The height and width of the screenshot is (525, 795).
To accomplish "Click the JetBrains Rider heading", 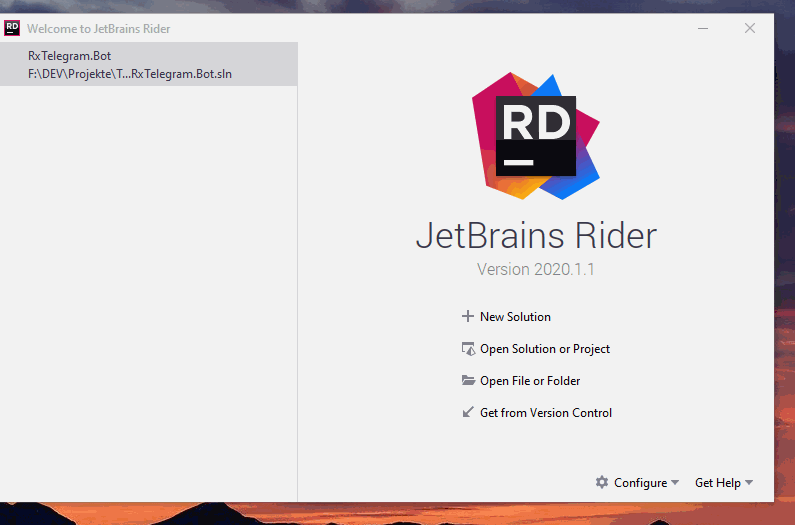I will click(x=536, y=236).
